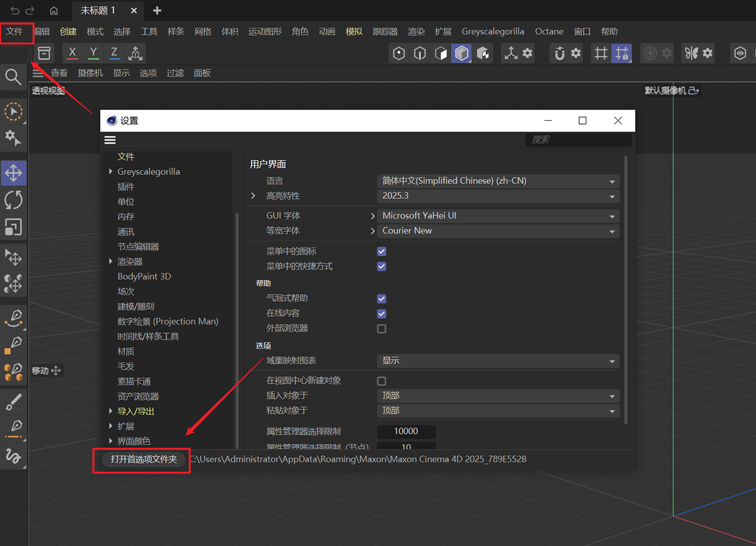Select the Move tool in left toolbar
This screenshot has height=546, width=756.
pyautogui.click(x=13, y=172)
